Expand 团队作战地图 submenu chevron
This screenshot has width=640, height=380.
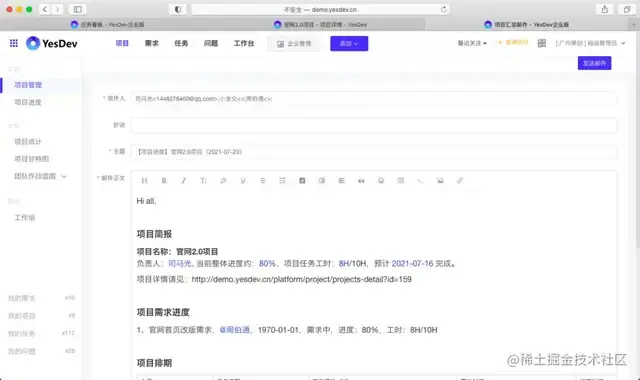(64, 176)
